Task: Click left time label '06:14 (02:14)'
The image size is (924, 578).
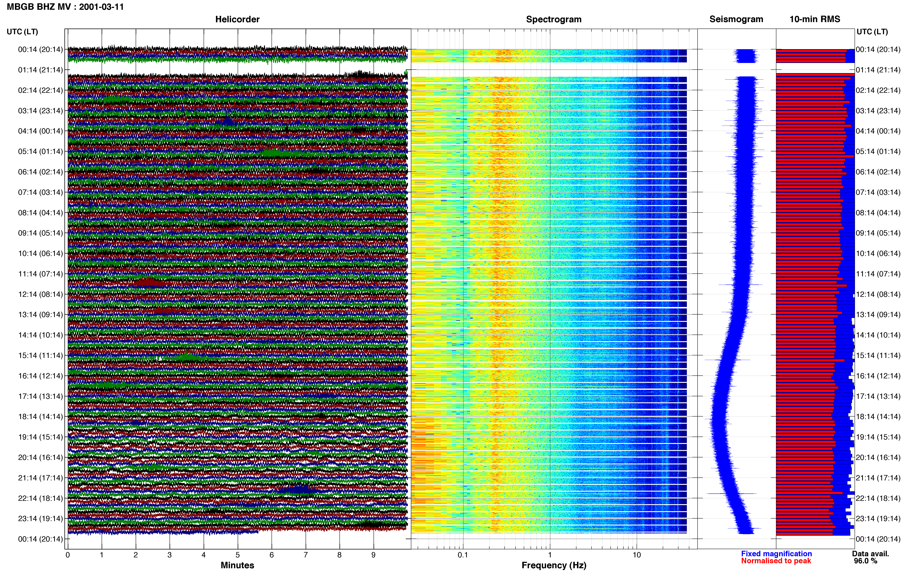Action: click(41, 172)
